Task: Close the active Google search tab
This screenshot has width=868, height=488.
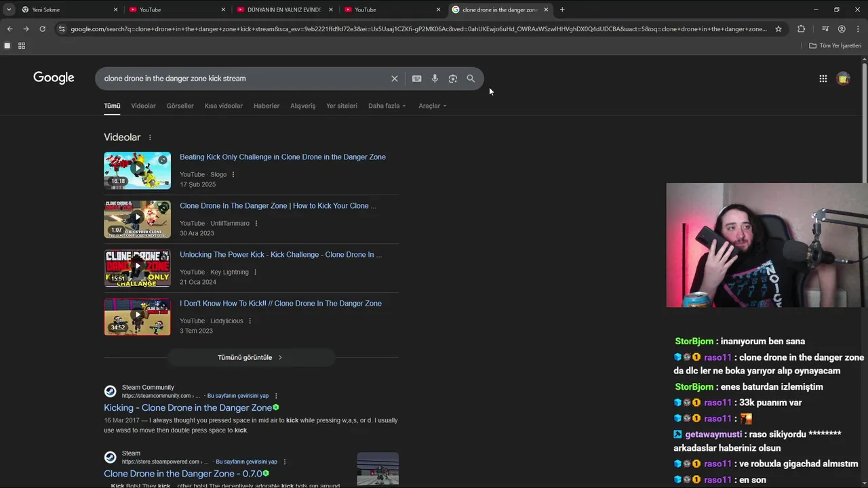Action: 546,9
